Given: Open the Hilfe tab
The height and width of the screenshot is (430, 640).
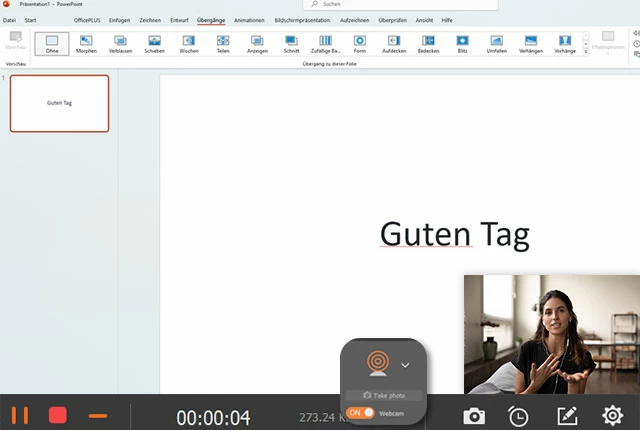Looking at the screenshot, I should 447,20.
